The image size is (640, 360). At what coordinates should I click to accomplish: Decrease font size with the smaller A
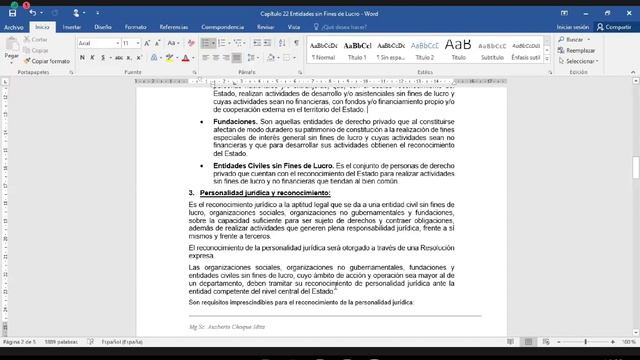[x=158, y=43]
